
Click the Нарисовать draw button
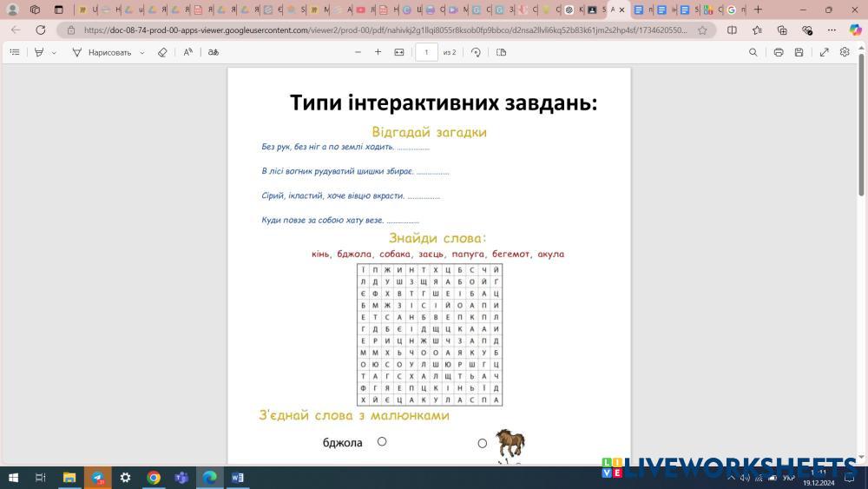click(x=102, y=52)
